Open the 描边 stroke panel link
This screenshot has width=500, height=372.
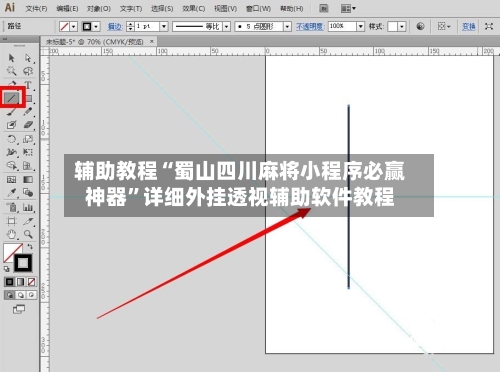(115, 26)
